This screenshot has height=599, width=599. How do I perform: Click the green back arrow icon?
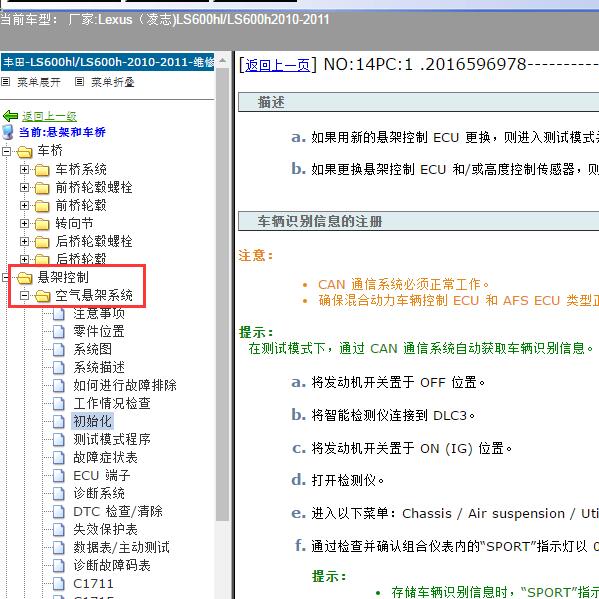tap(10, 116)
